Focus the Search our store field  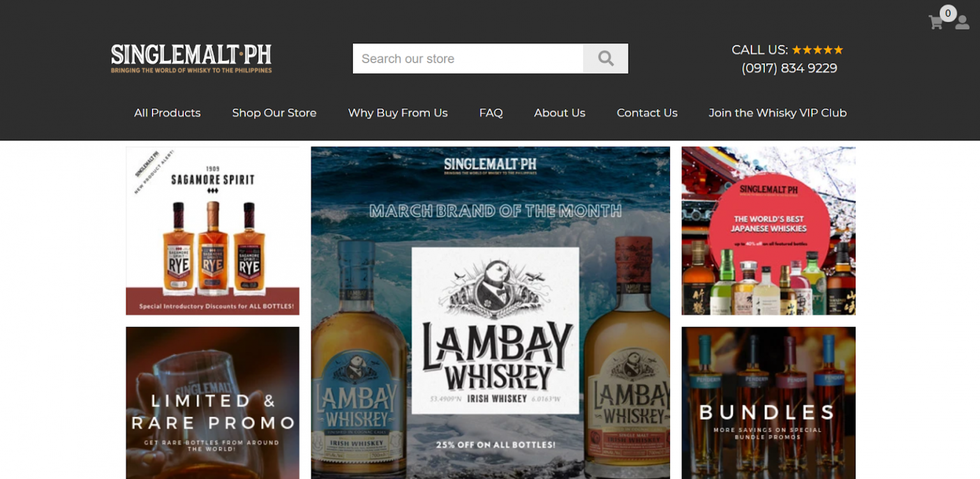tap(468, 59)
